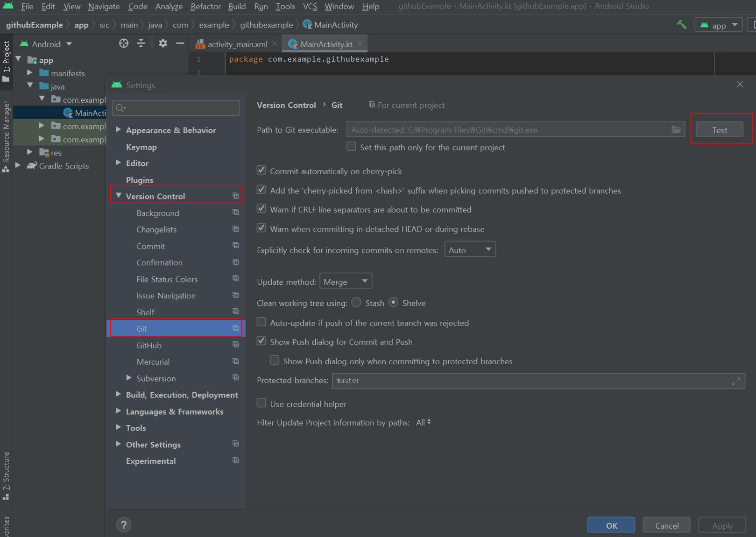
Task: Open the Structure sidebar tool button
Action: click(x=6, y=476)
